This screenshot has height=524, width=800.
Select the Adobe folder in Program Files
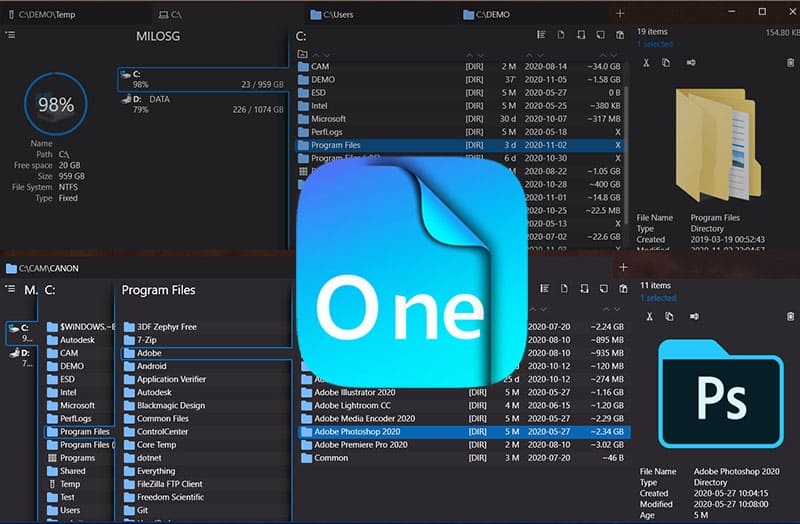tap(206, 353)
